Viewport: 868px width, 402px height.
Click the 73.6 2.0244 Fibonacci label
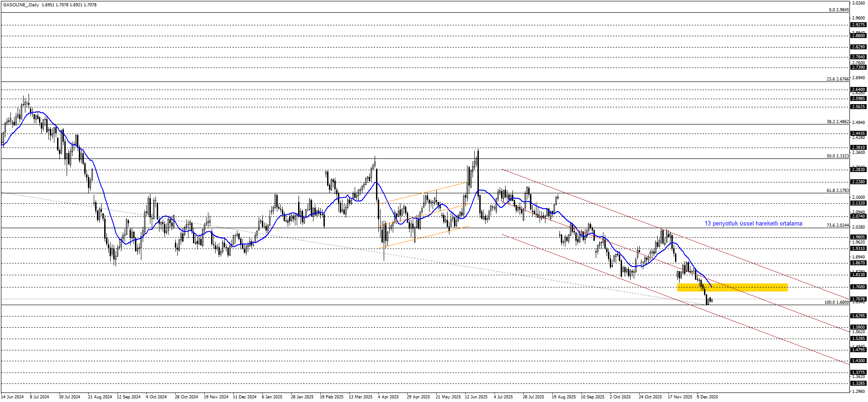coord(837,225)
